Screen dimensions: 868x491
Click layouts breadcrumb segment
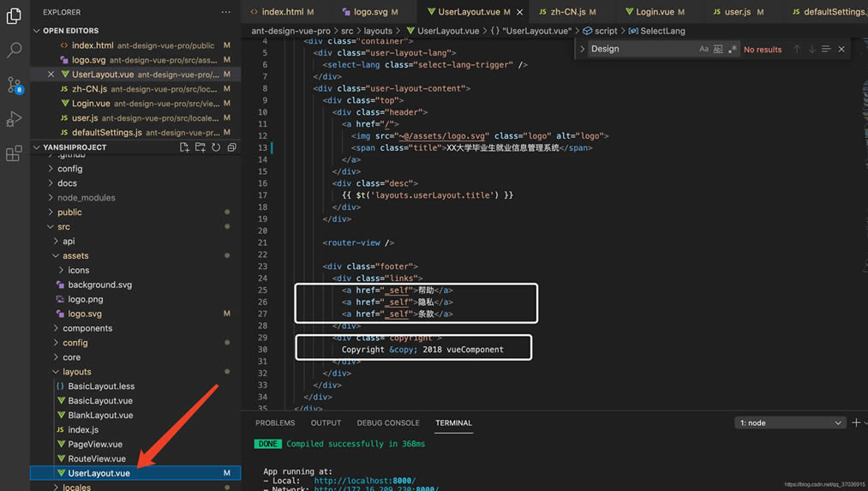378,31
